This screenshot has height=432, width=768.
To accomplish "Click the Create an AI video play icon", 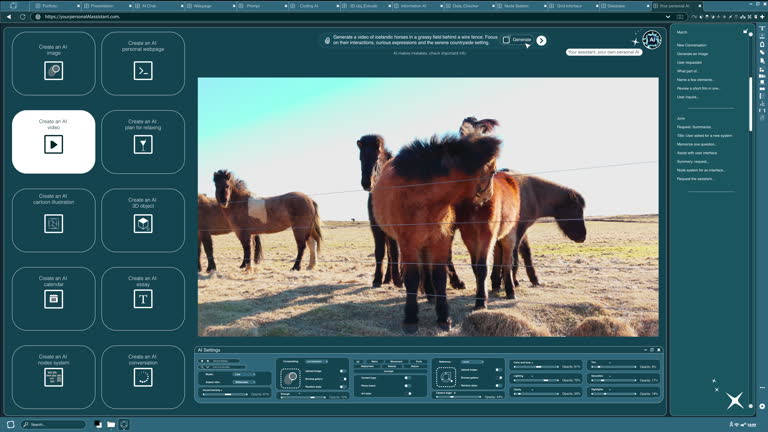I will point(53,144).
